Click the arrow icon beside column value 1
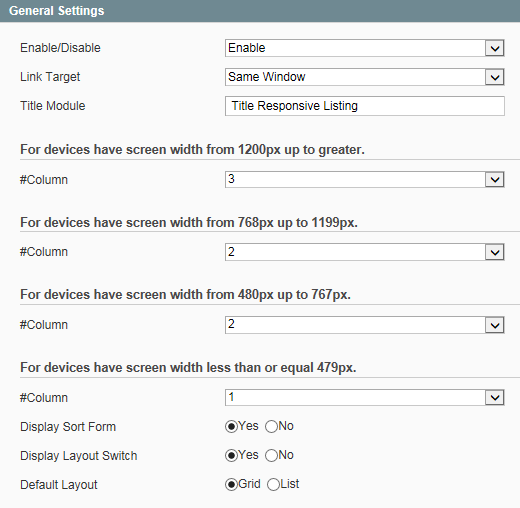The width and height of the screenshot is (520, 508). pos(495,397)
